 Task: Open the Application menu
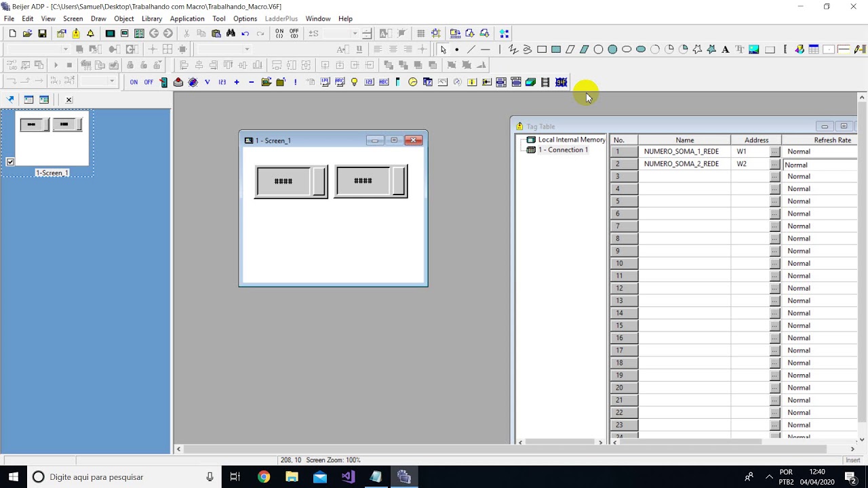(187, 18)
